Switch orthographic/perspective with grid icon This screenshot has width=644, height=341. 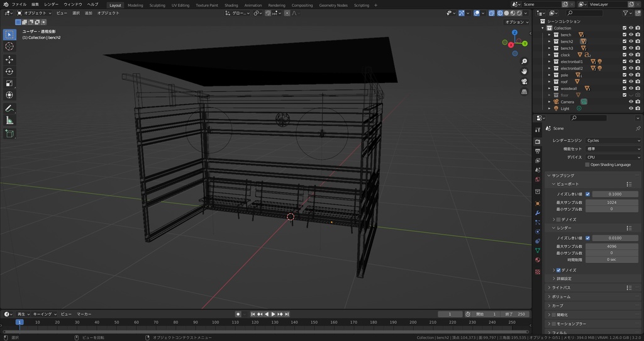pos(524,92)
